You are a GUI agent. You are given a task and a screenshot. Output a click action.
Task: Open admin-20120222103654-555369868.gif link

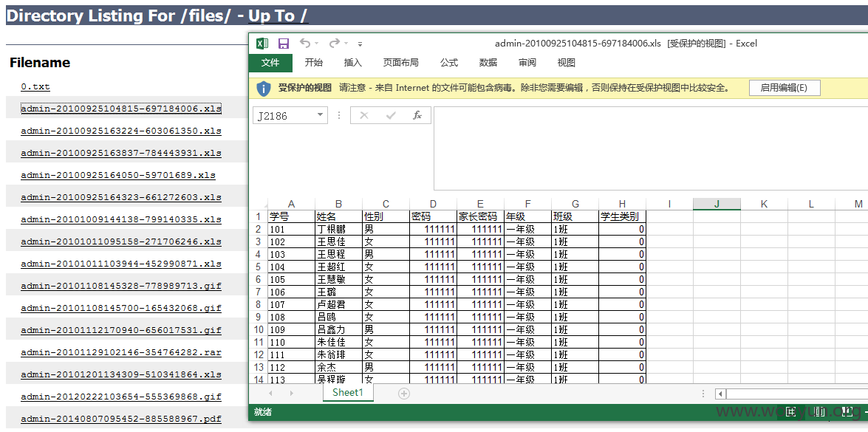(x=121, y=397)
